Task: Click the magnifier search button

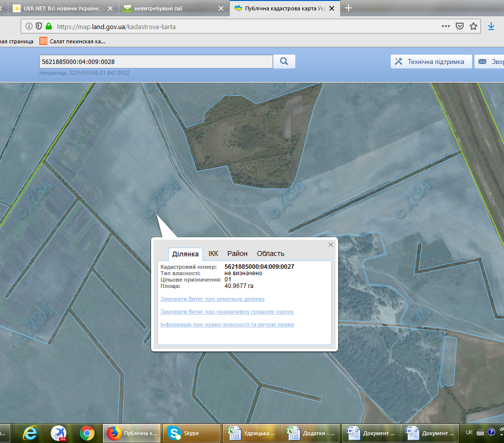Action: coord(284,62)
